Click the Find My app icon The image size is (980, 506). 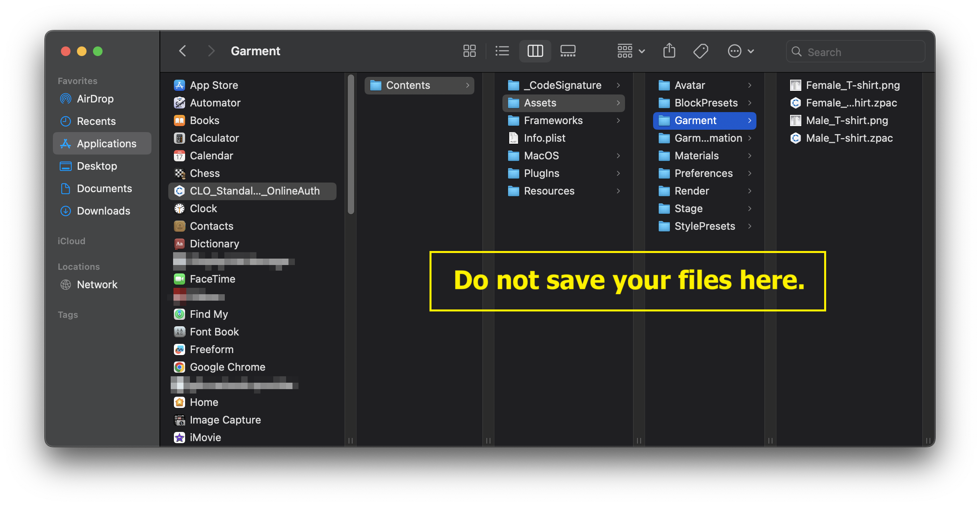[179, 314]
